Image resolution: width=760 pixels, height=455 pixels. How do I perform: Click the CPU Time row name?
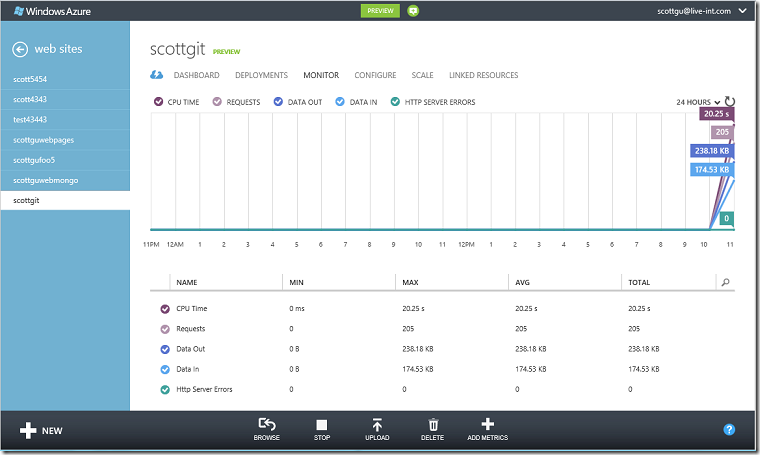tap(191, 309)
